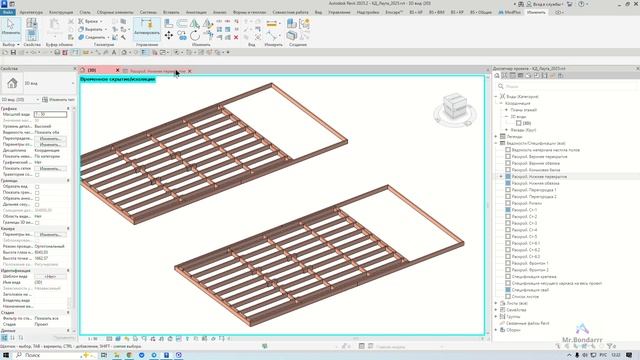Toggle the 'Дальняя секу...' far clip checkbox
Screen dimensions: 640x360
37,204
